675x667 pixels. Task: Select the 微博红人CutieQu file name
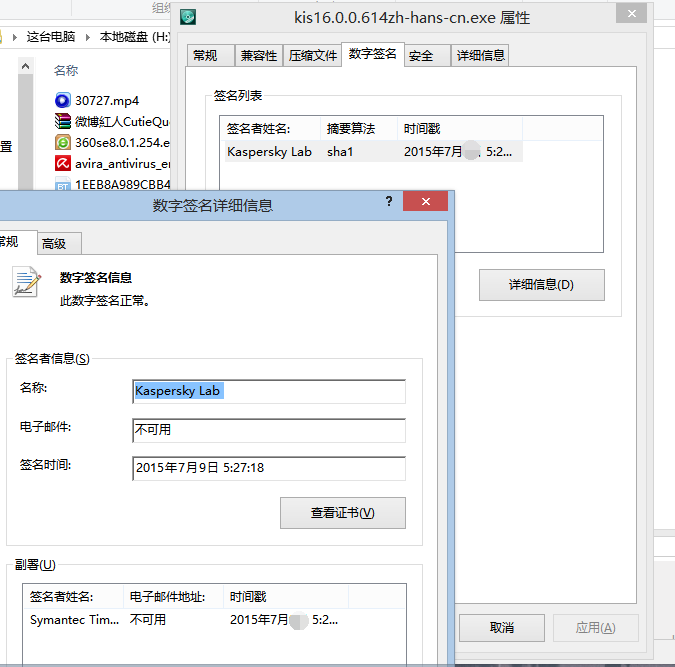pos(122,121)
